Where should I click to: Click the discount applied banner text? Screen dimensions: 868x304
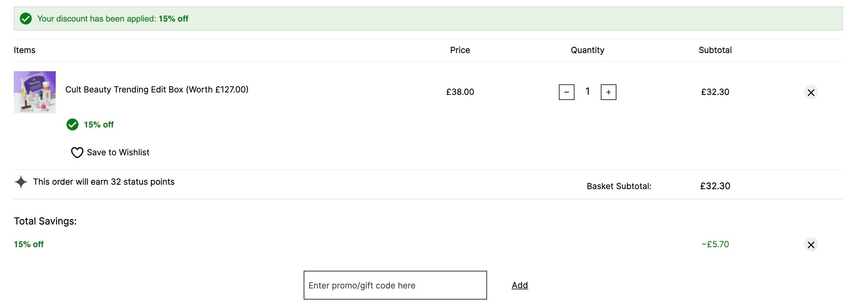[113, 19]
